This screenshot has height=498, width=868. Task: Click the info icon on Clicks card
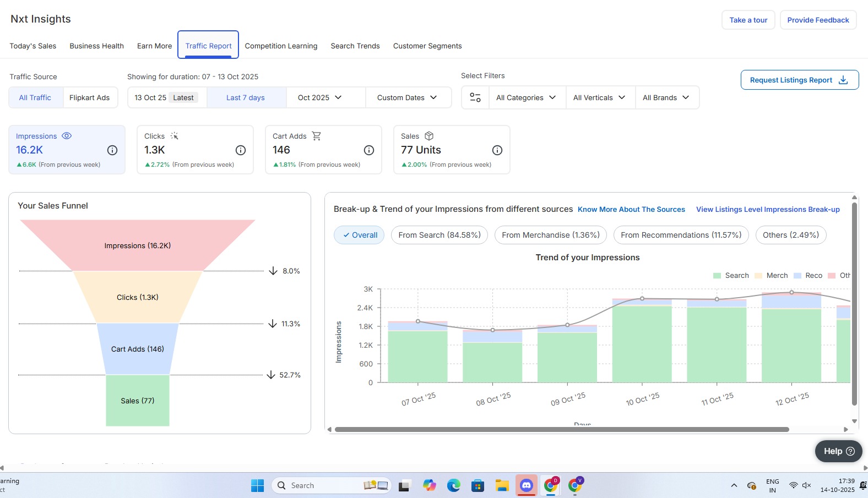[241, 150]
